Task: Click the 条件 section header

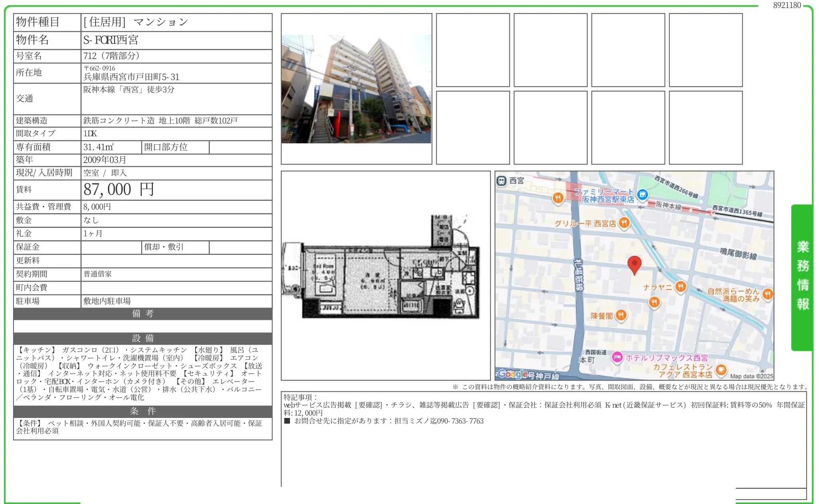Action: [x=143, y=411]
